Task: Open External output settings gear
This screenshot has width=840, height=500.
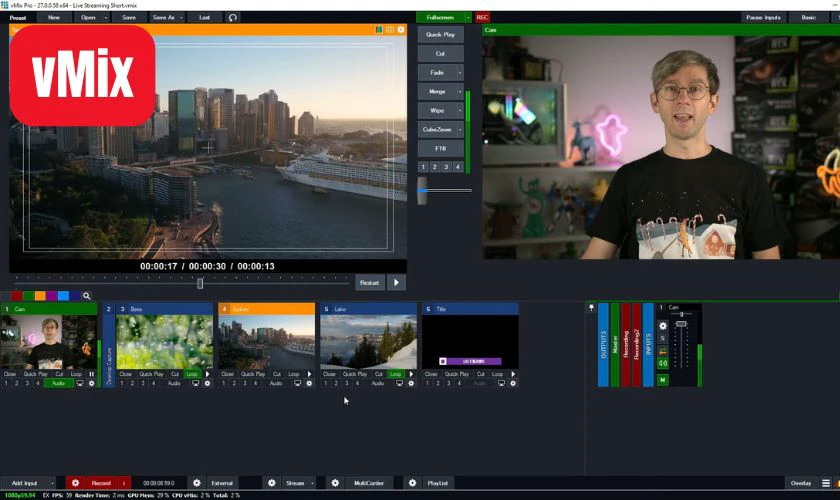Action: (197, 483)
